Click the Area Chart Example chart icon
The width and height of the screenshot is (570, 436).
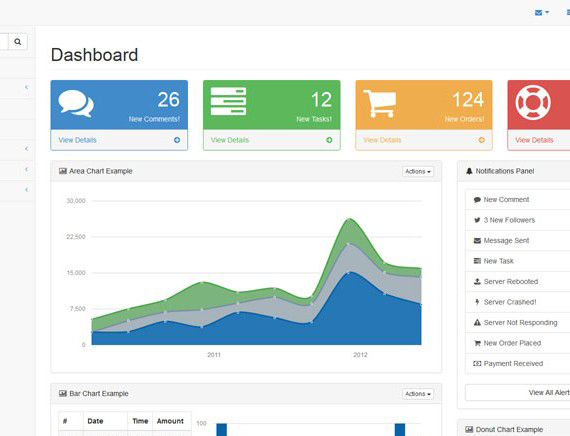[63, 171]
